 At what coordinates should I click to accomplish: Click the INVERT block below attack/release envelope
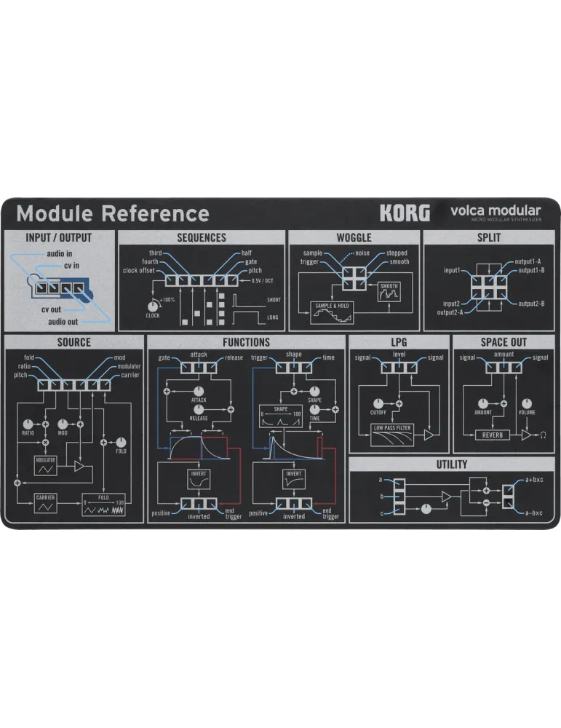(x=199, y=479)
